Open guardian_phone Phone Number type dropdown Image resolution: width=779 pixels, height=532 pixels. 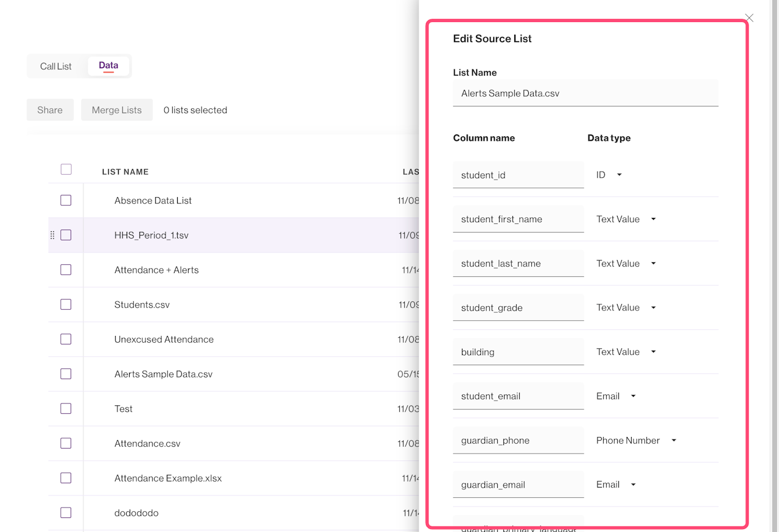pos(636,441)
